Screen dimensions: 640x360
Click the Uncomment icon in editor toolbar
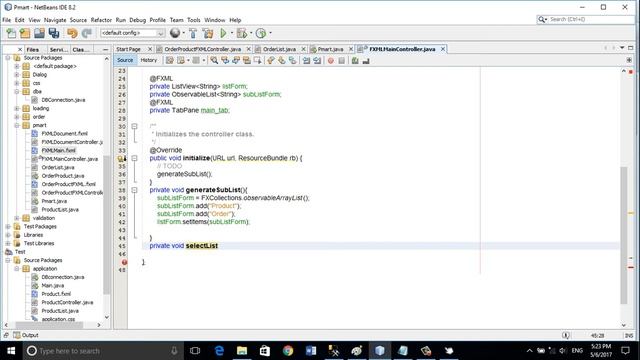[x=366, y=60]
